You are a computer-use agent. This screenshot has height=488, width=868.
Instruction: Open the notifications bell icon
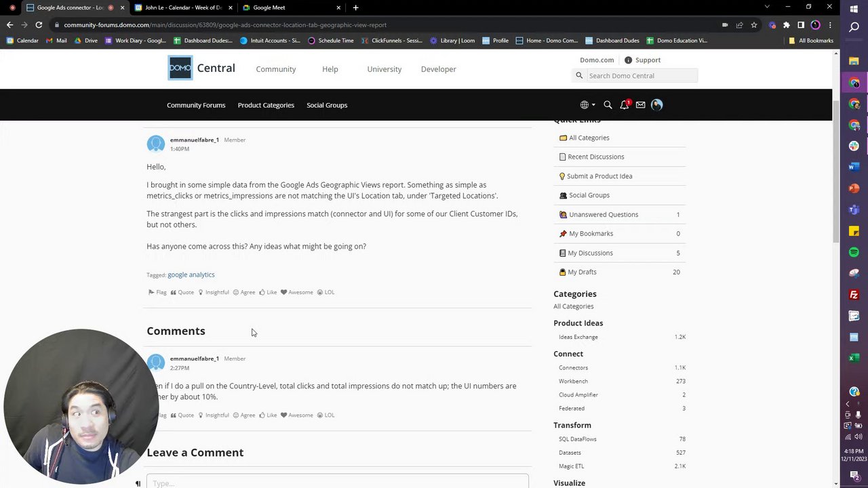625,105
